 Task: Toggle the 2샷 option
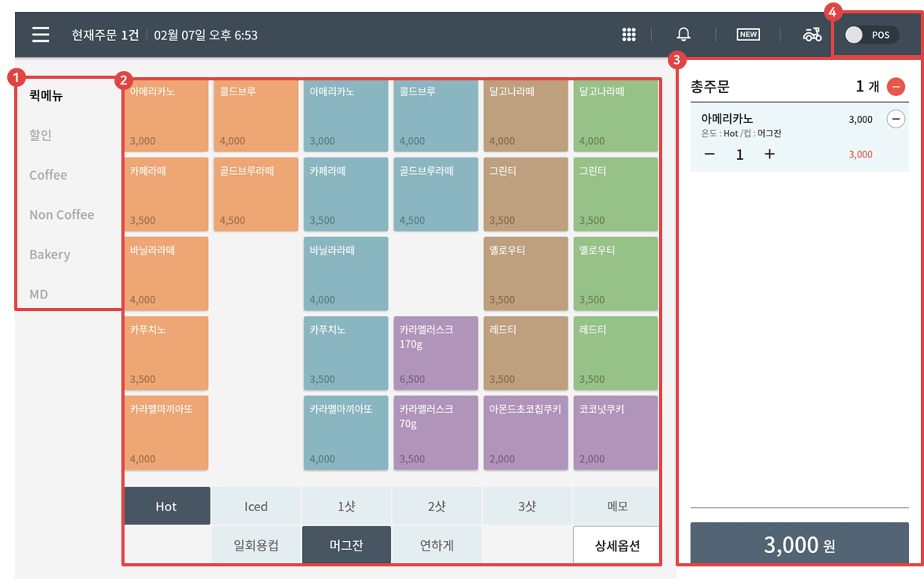click(x=437, y=506)
